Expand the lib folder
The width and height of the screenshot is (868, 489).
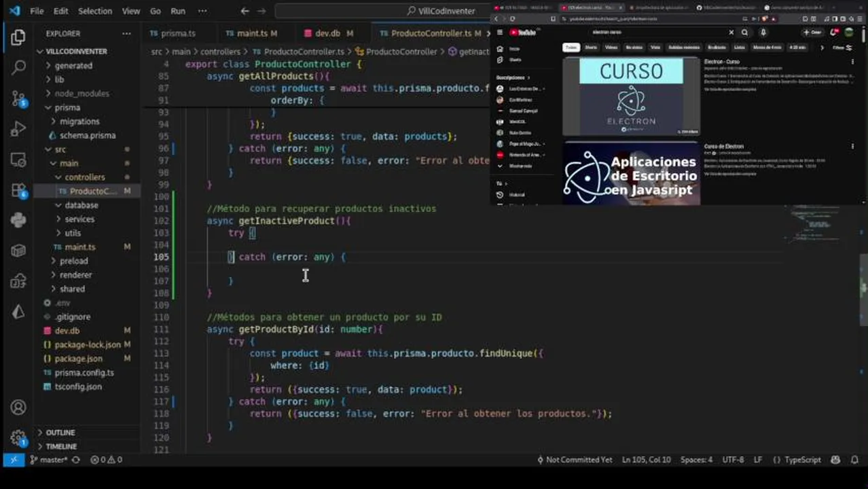tap(59, 79)
